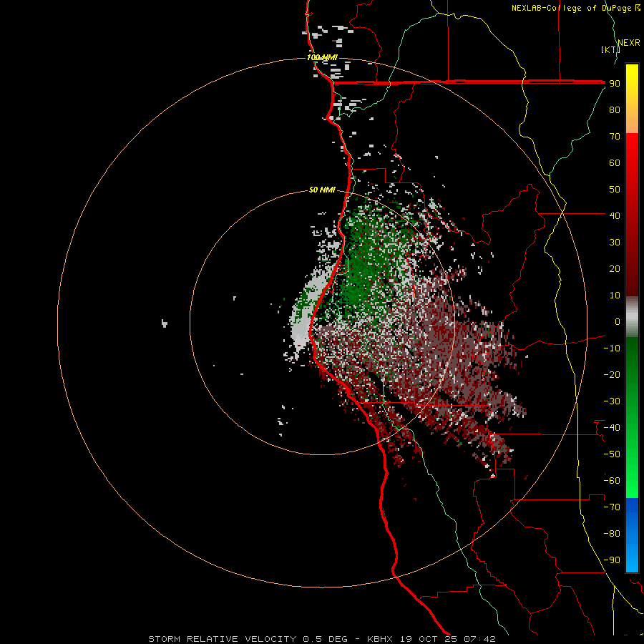This screenshot has height=644, width=644.
Task: Click the 60 value on the velocity scale
Action: (615, 162)
